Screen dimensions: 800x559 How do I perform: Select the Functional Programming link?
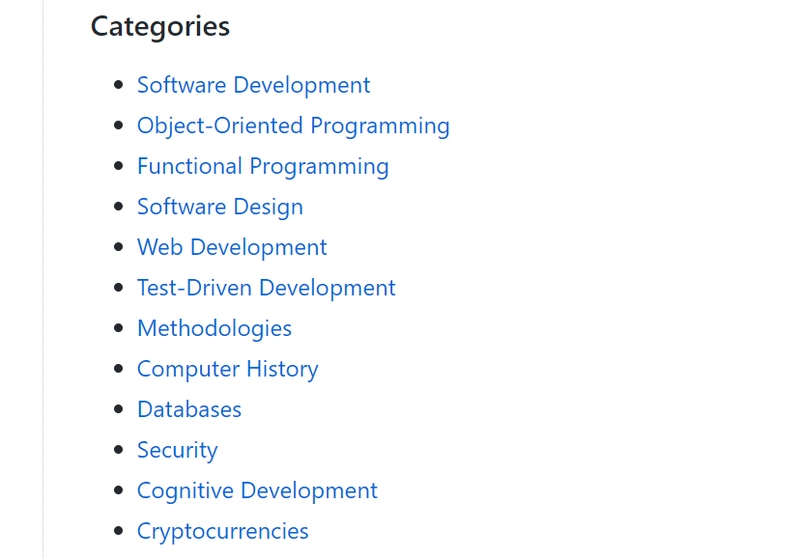pos(263,166)
